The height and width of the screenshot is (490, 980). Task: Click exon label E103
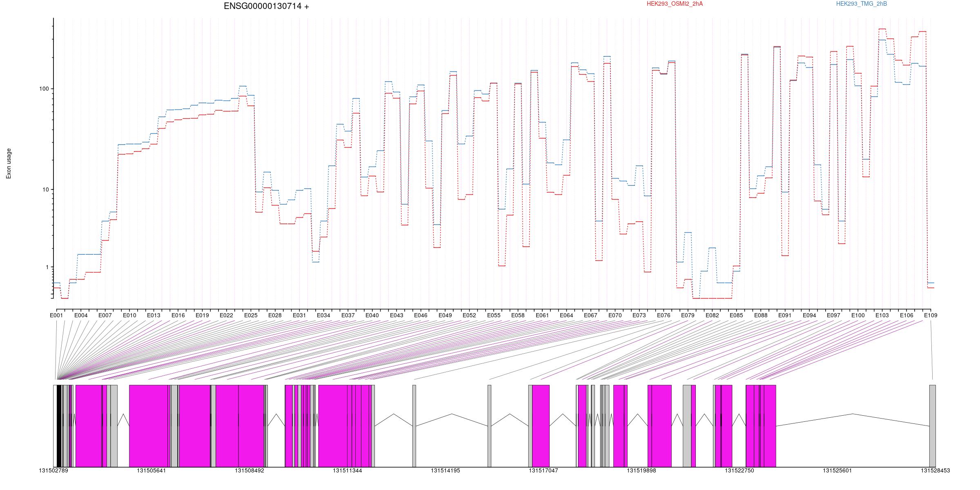[x=882, y=315]
